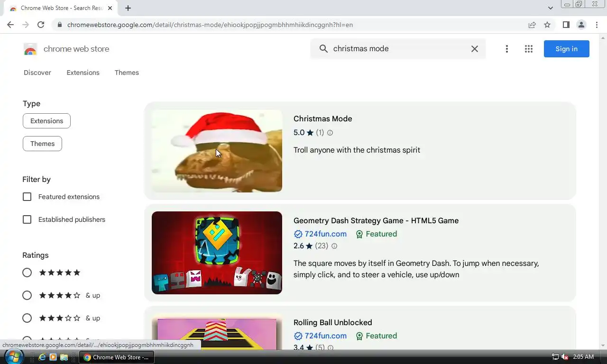Open Christmas Mode dinosaur thumbnail
The height and width of the screenshot is (364, 607).
click(217, 151)
